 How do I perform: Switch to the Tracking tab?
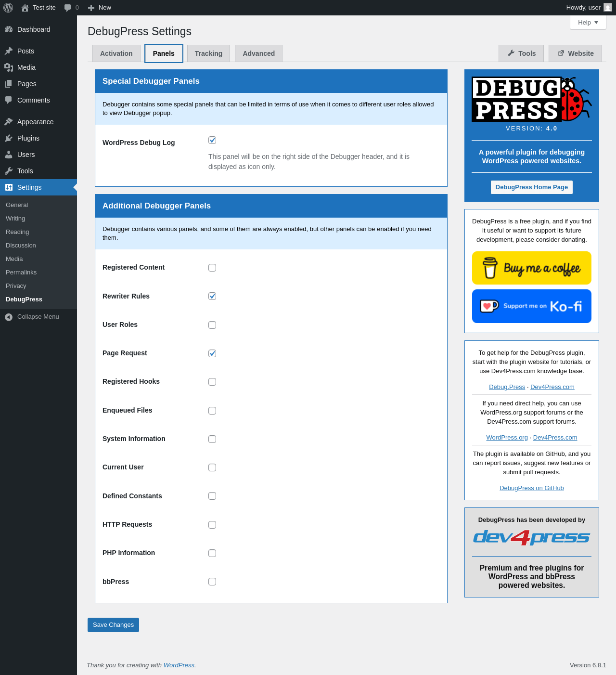tap(208, 53)
